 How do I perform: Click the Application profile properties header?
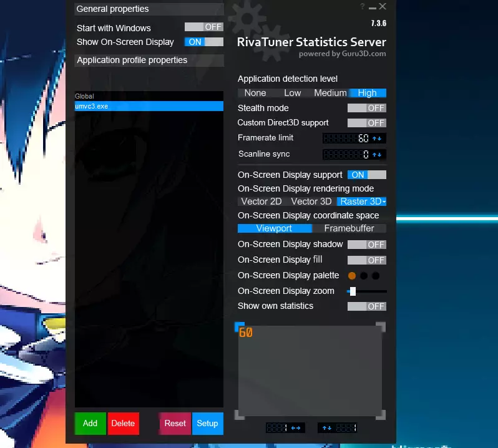(x=149, y=61)
